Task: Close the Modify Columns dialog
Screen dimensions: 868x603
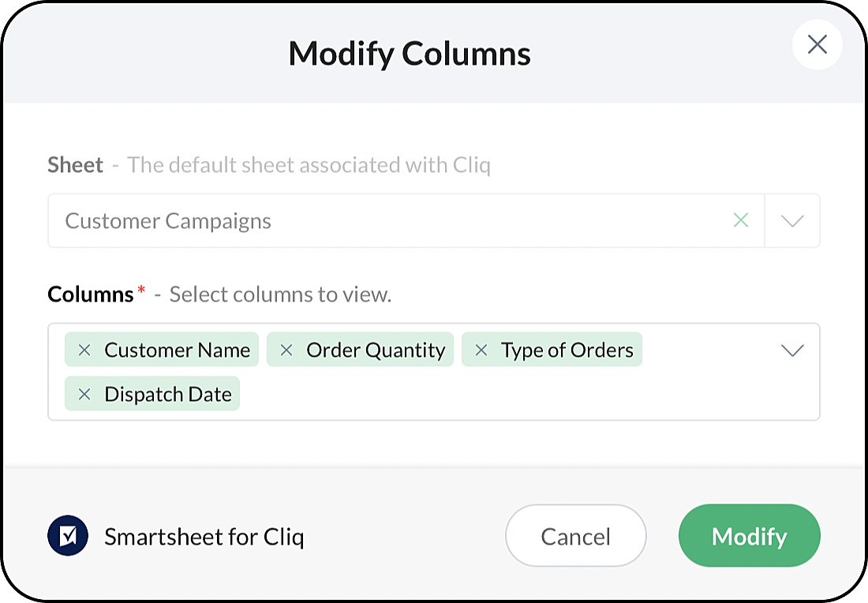Action: coord(817,44)
